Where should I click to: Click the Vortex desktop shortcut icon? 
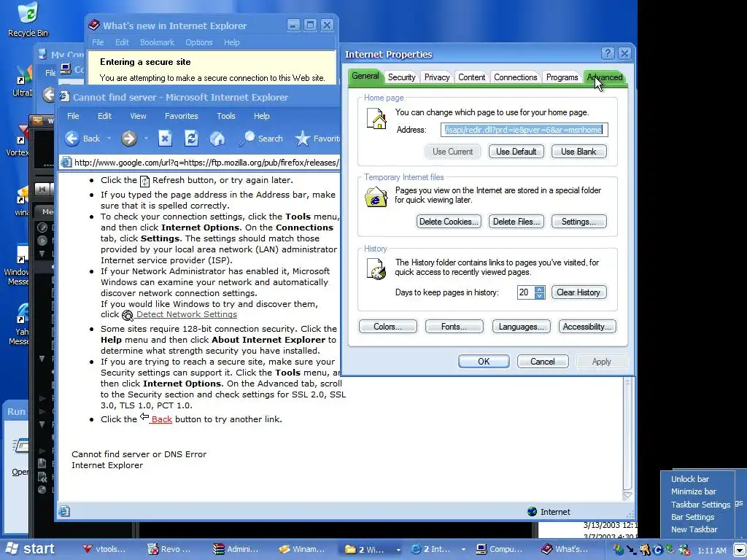[x=23, y=136]
